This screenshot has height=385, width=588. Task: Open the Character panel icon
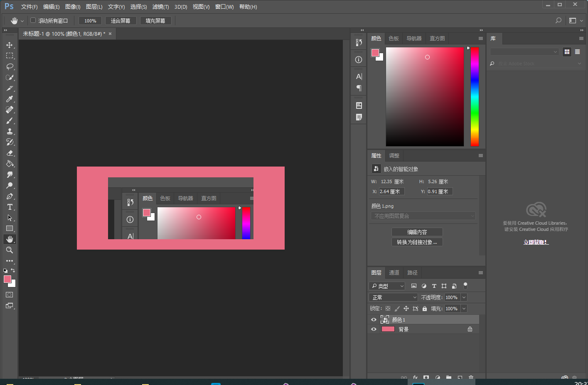pos(359,76)
